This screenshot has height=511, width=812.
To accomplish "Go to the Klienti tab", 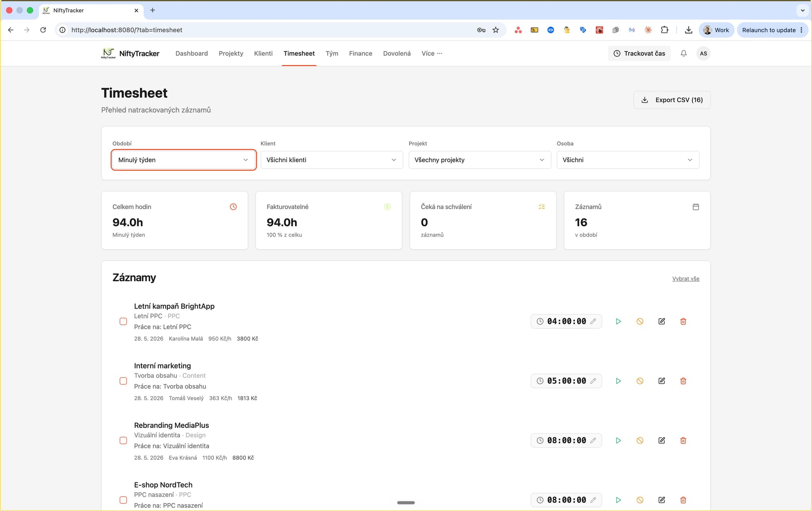I will coord(263,54).
